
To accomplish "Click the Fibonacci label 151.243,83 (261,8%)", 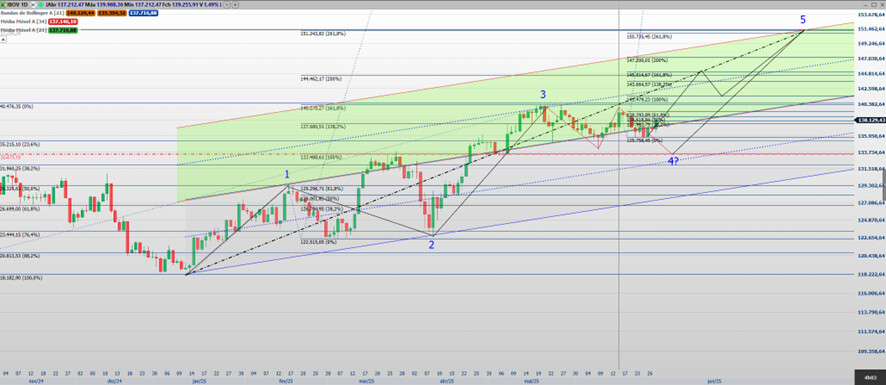I will tap(323, 34).
